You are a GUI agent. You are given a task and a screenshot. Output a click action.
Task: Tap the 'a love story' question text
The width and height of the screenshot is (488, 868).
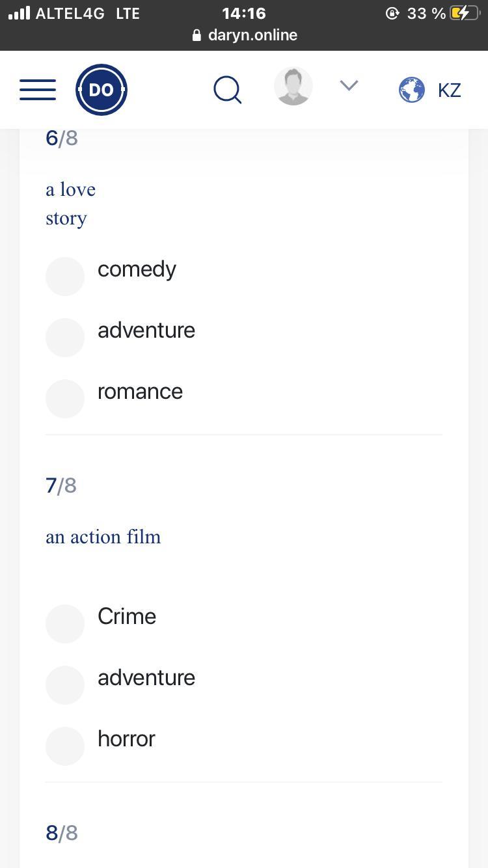click(70, 204)
